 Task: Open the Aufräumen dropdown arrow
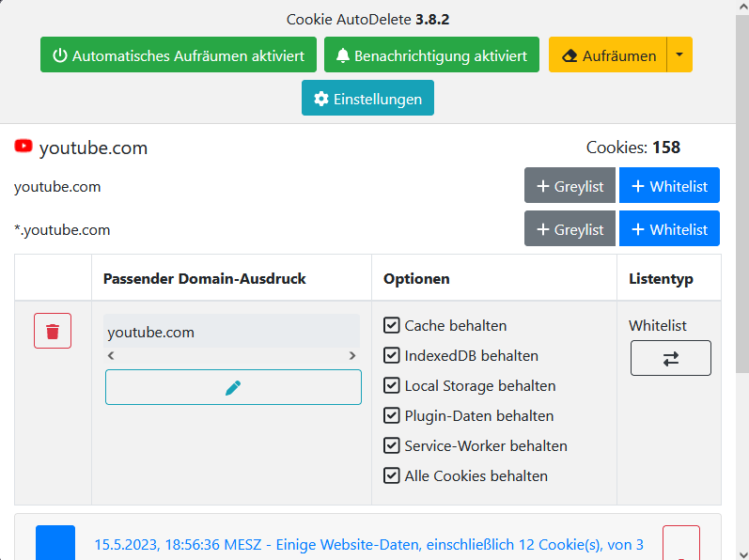(679, 55)
